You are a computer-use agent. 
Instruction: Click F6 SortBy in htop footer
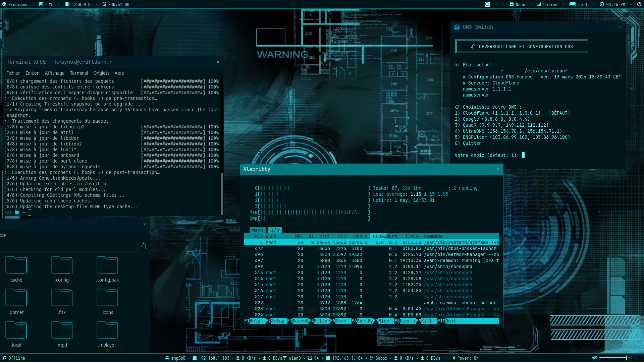pyautogui.click(x=364, y=321)
